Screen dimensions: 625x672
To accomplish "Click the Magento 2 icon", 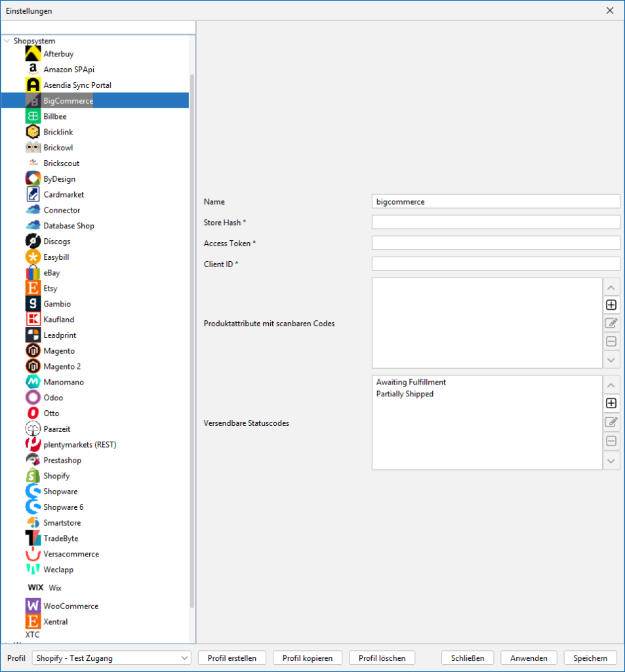I will click(x=33, y=366).
